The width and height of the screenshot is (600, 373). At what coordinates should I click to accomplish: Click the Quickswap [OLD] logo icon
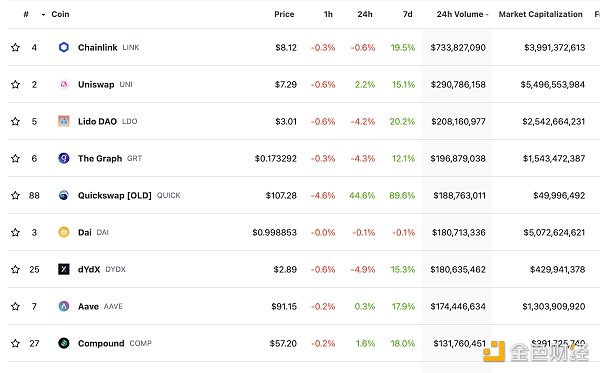click(x=64, y=195)
